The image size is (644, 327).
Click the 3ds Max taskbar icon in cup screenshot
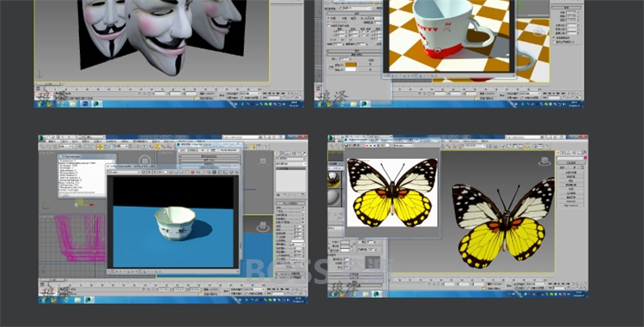365,104
